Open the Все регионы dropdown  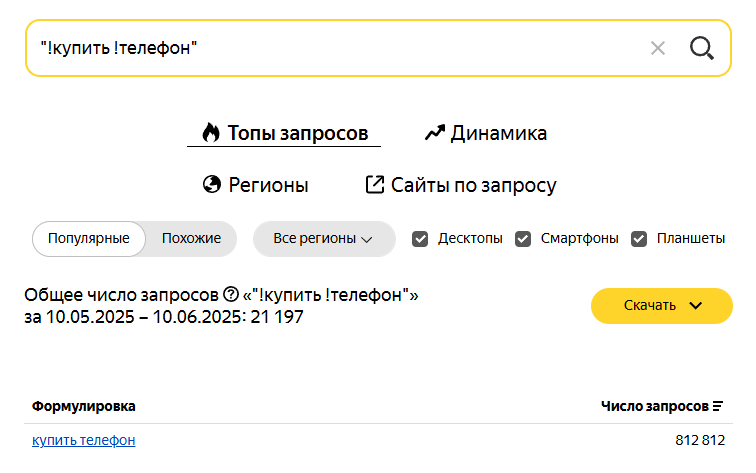pos(324,239)
